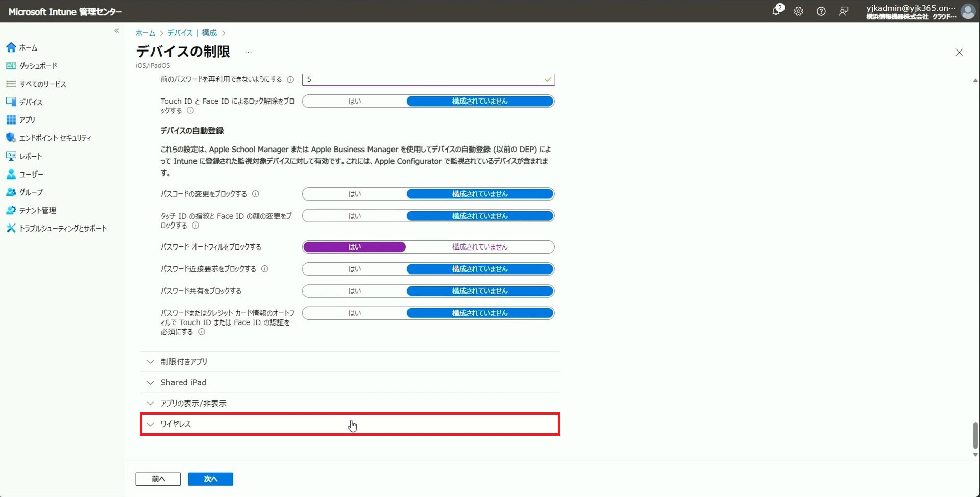Viewport: 980px width, 497px height.
Task: Click the 次へ button
Action: coord(210,479)
